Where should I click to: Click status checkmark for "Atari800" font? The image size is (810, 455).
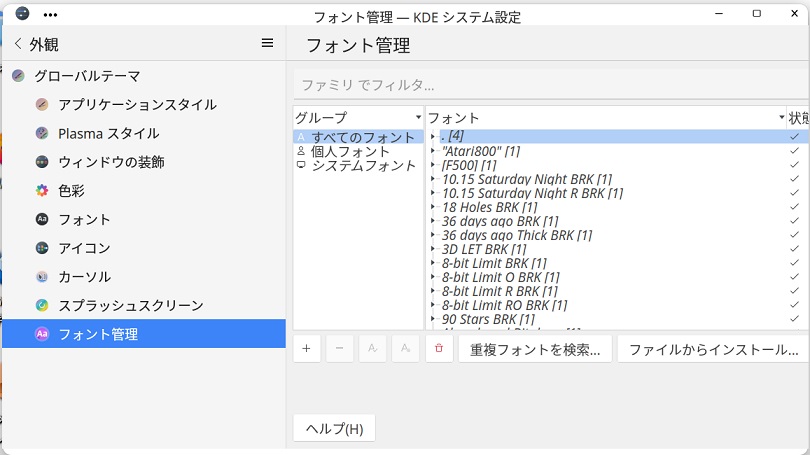[x=795, y=151]
